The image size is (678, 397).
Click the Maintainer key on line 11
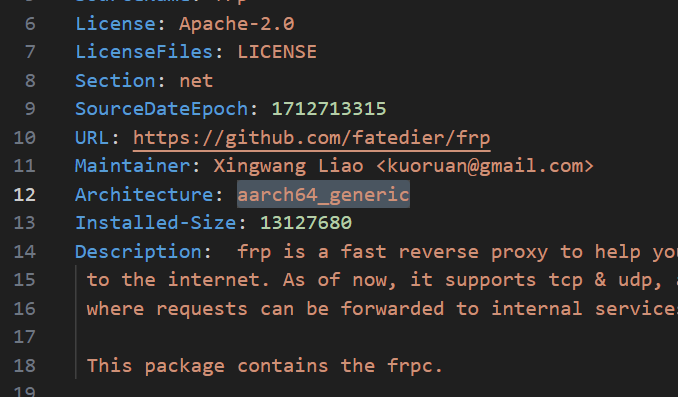pyautogui.click(x=132, y=166)
